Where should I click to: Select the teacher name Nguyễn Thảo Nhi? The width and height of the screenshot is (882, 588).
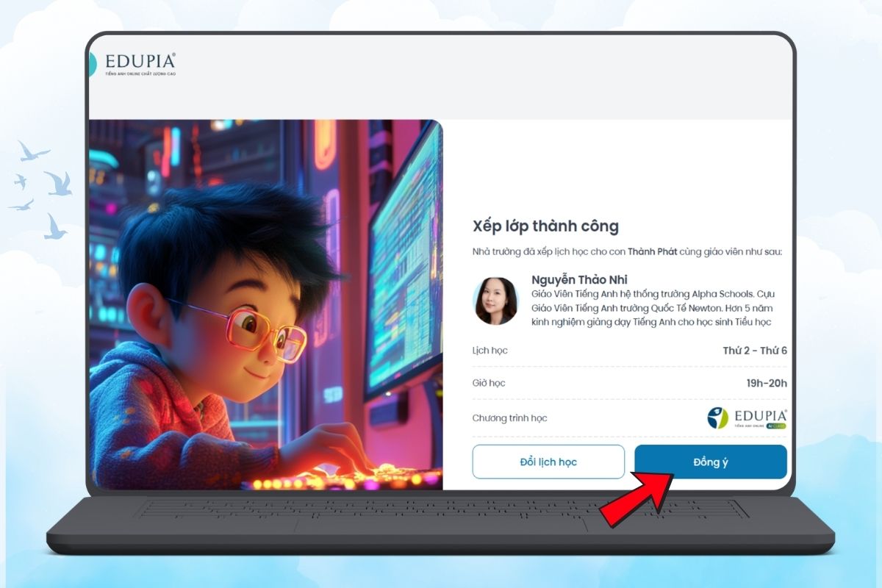pyautogui.click(x=579, y=280)
